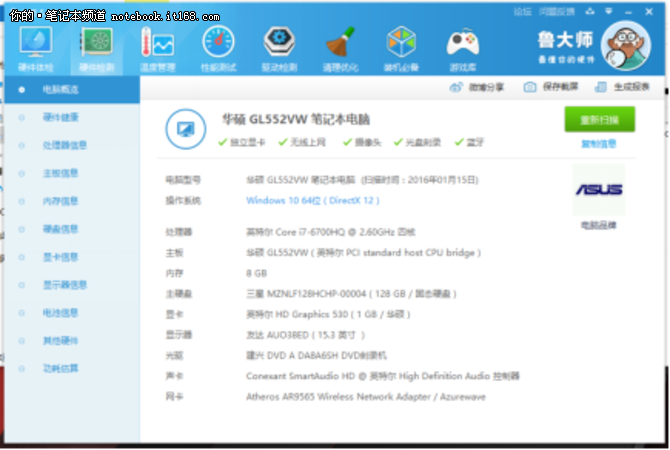Select 电池信息 battery info in sidebar
670x450 pixels.
click(60, 313)
